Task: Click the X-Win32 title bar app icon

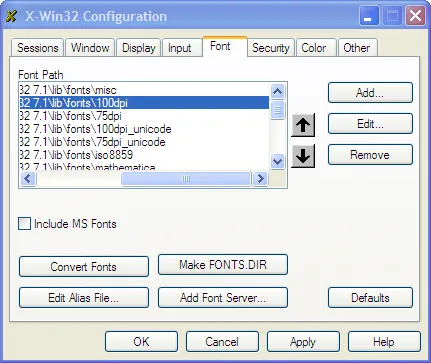Action: point(11,16)
